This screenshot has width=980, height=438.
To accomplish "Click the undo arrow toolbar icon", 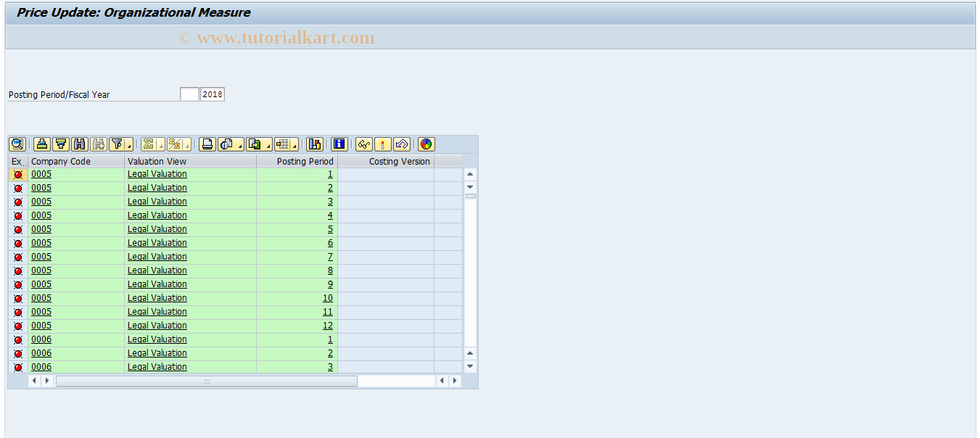I will (402, 144).
